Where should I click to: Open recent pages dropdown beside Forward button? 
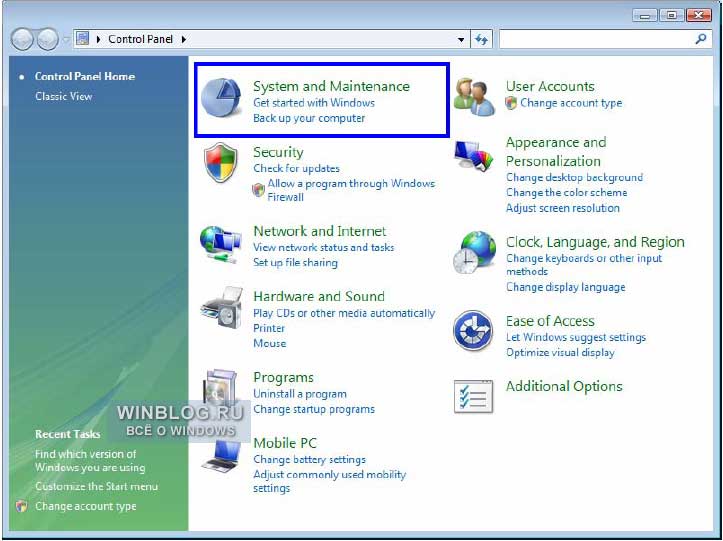tap(66, 40)
